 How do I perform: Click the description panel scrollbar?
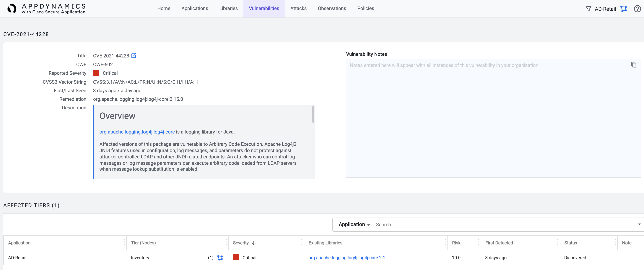point(313,115)
